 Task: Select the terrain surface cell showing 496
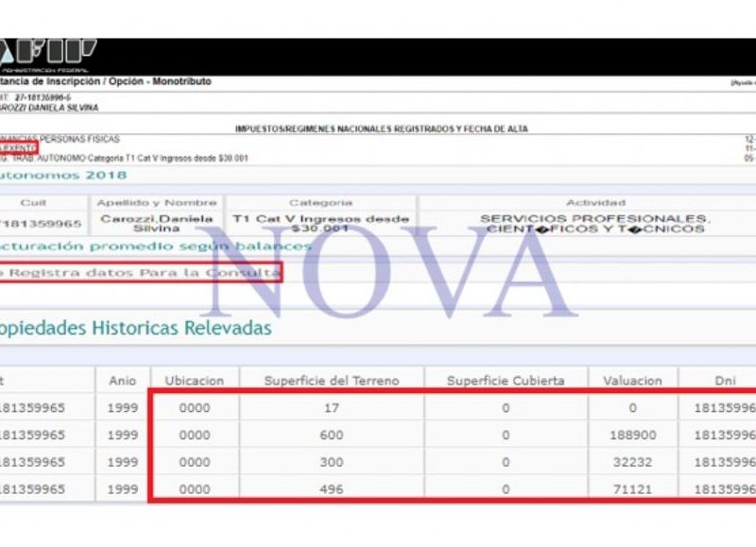tap(331, 490)
